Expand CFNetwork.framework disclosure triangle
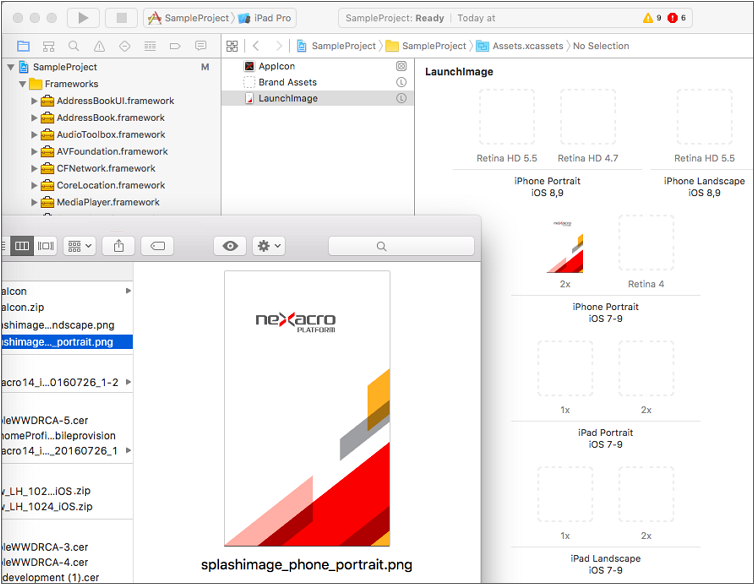This screenshot has width=754, height=584. pos(34,168)
